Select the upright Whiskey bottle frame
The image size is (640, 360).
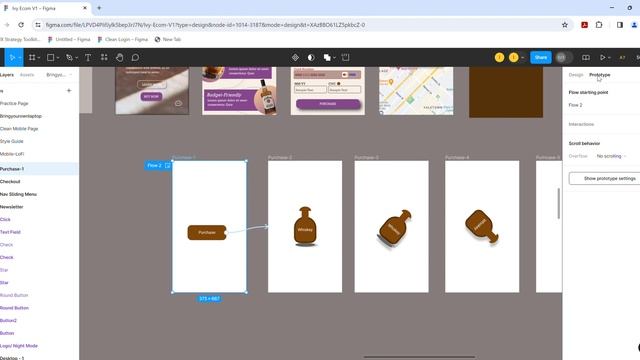[305, 227]
